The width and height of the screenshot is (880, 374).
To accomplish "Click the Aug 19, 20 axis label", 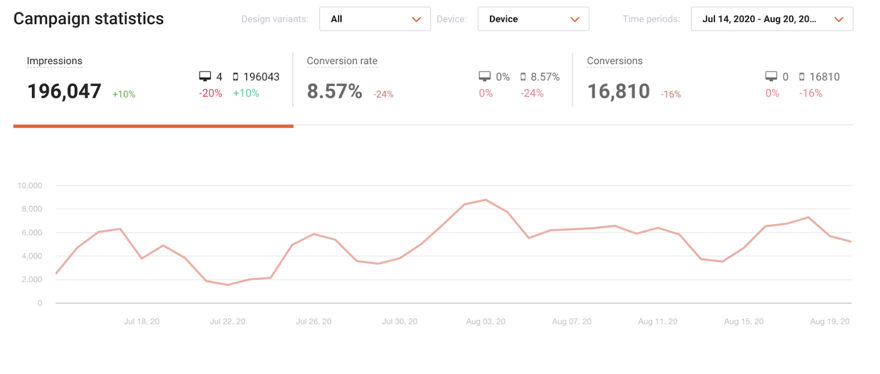I will pyautogui.click(x=830, y=322).
